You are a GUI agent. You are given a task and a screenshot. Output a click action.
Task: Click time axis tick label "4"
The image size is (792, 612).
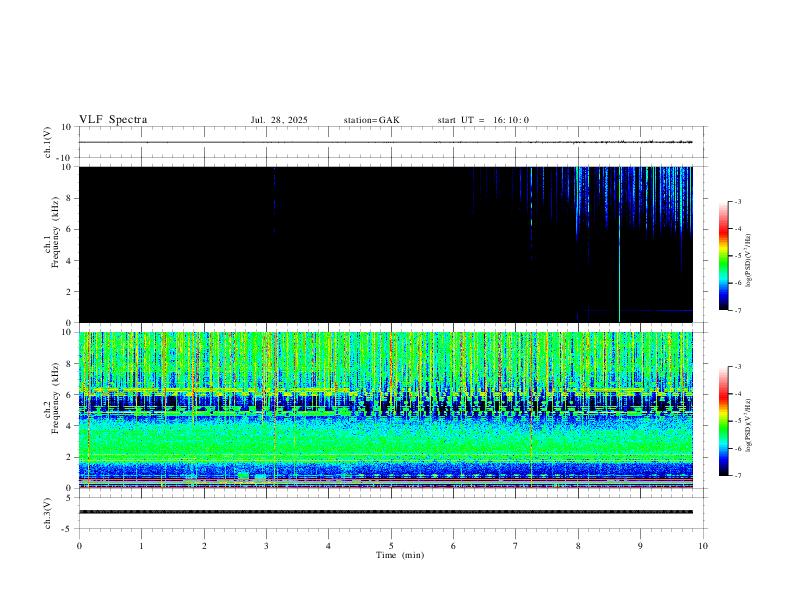(328, 546)
